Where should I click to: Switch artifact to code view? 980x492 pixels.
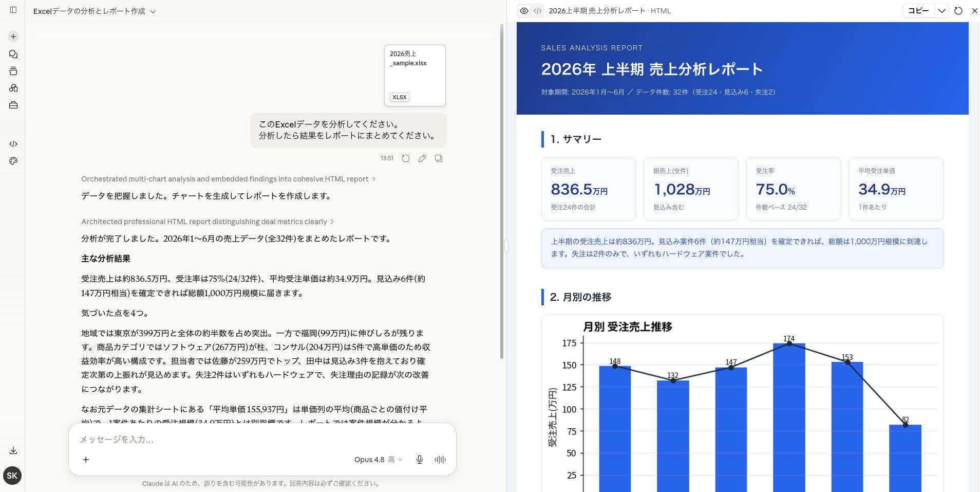click(537, 11)
